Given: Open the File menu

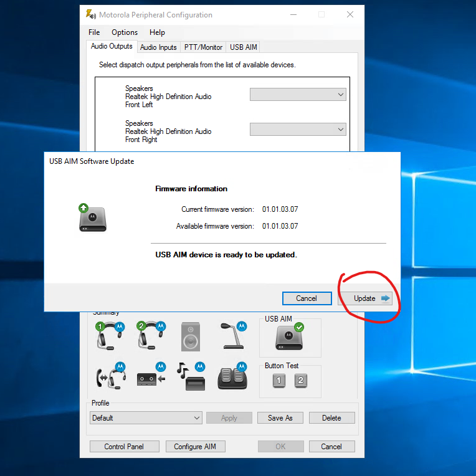Looking at the screenshot, I should point(94,32).
